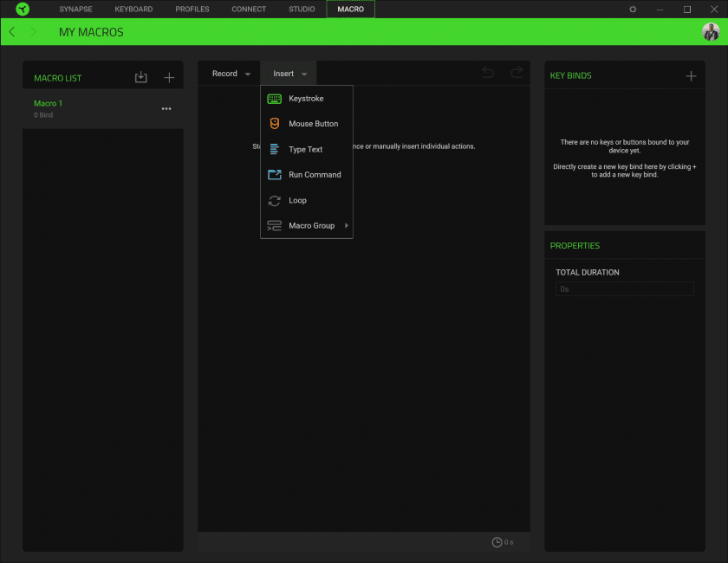
Task: Collapse the Insert dropdown
Action: coord(289,74)
